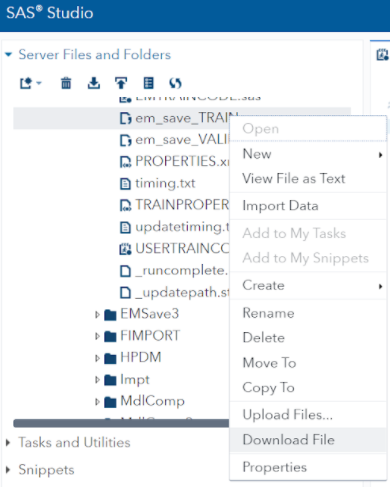Choose Rename in context menu
Viewport: 390px width, 487px height.
pos(308,313)
